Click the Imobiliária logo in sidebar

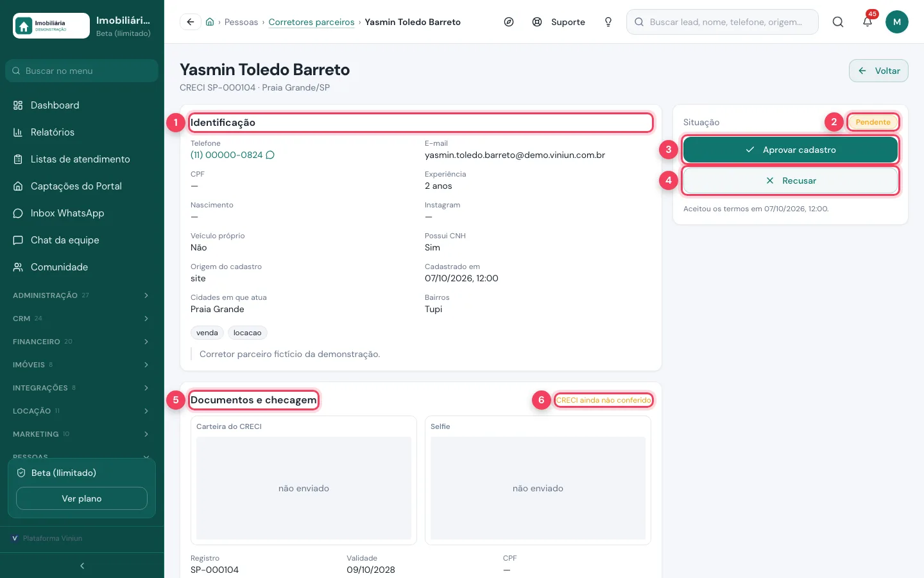[51, 26]
